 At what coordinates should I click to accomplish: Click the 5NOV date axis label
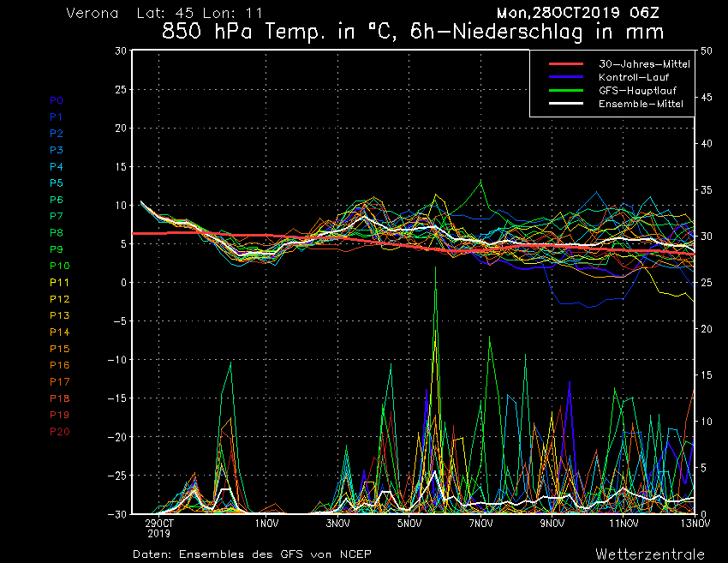coord(409,524)
